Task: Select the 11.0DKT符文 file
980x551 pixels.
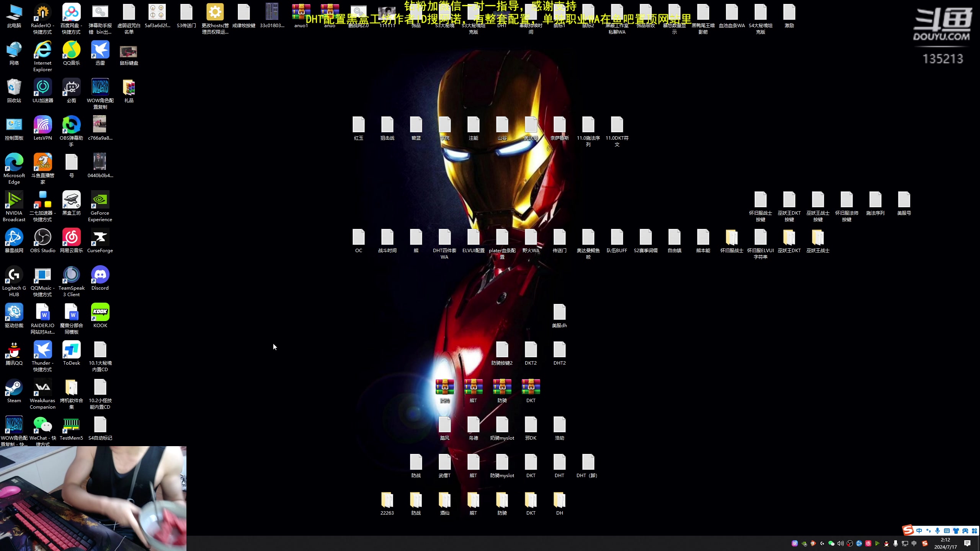Action: [617, 132]
